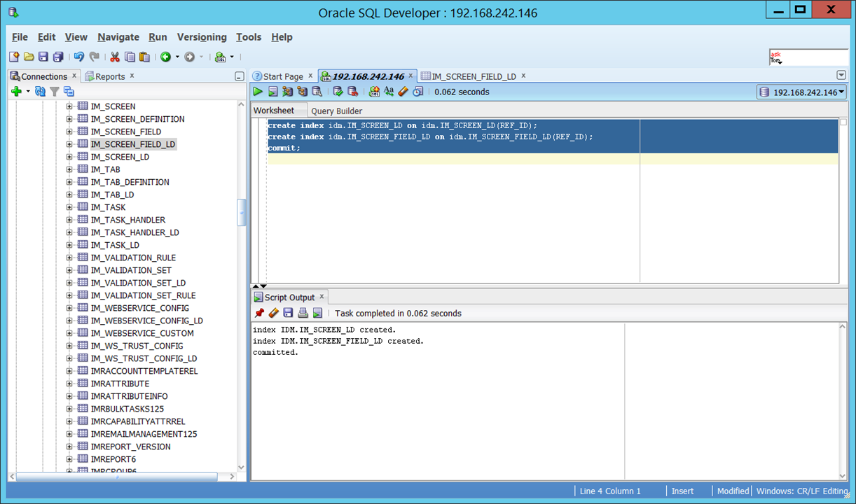
Task: Click the To Upper/Lower/InitCap icon
Action: (389, 92)
